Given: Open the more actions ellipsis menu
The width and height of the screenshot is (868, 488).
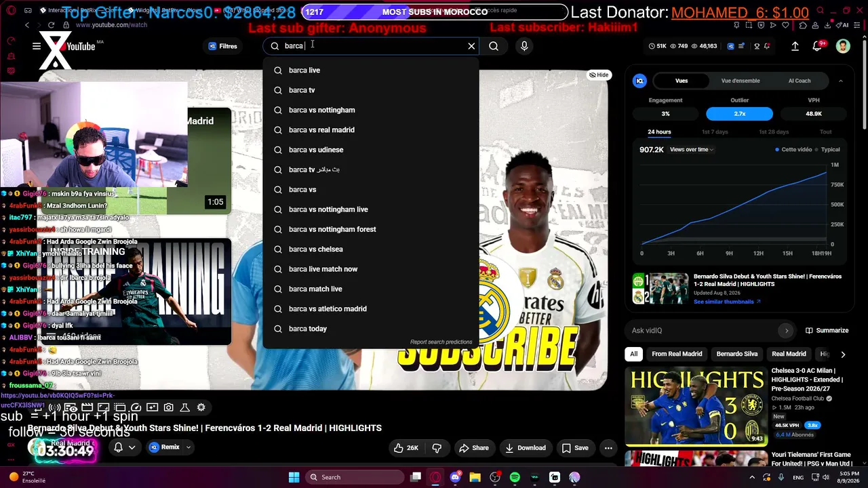Looking at the screenshot, I should point(608,448).
